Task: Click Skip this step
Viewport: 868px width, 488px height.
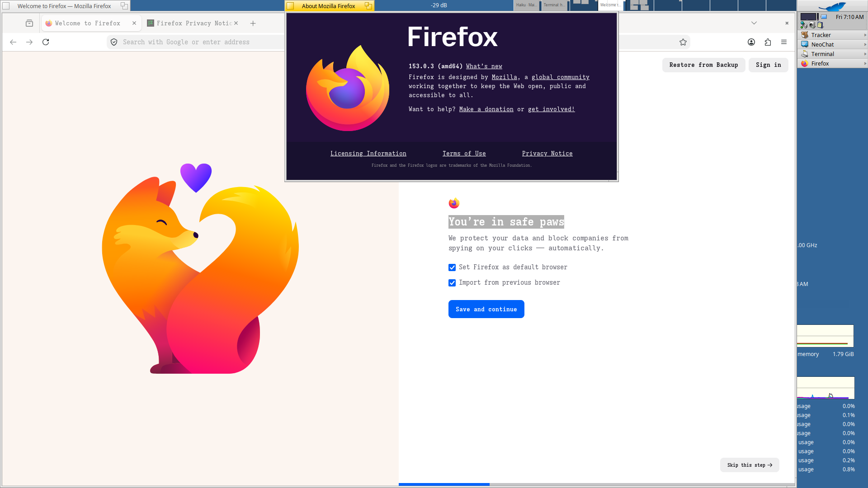Action: tap(750, 465)
